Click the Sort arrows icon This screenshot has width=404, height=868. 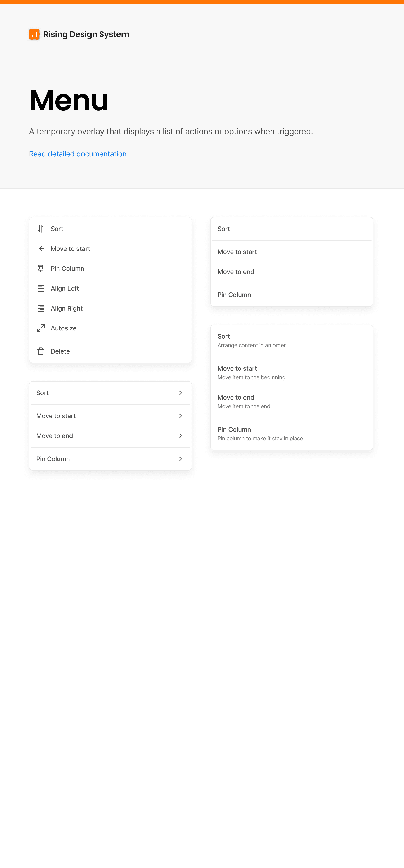click(40, 229)
